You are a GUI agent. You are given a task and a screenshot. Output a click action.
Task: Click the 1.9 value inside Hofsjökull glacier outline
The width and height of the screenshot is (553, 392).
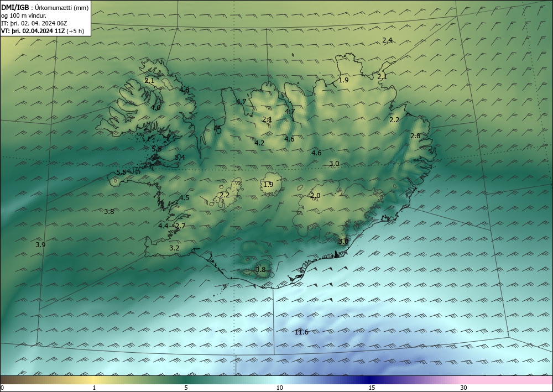pyautogui.click(x=268, y=184)
